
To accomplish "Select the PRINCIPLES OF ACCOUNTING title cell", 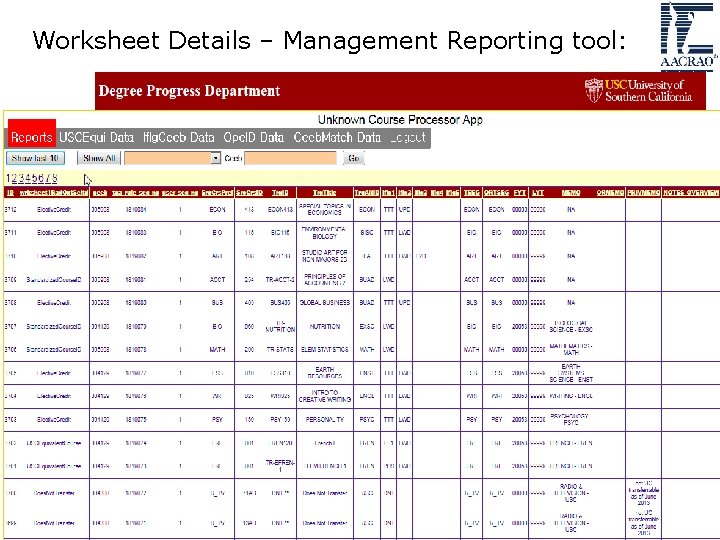I will point(325,280).
